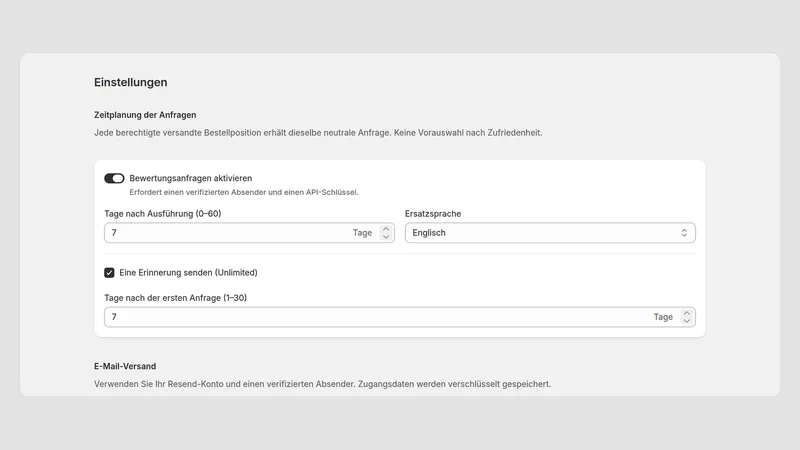
Task: Click the Ersatzsprache field label
Action: tap(433, 214)
